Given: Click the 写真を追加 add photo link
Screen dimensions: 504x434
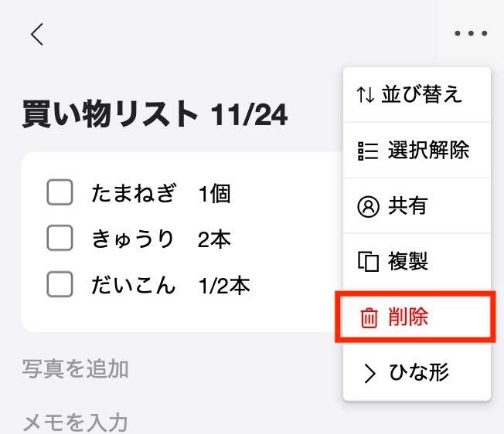Looking at the screenshot, I should [x=76, y=369].
